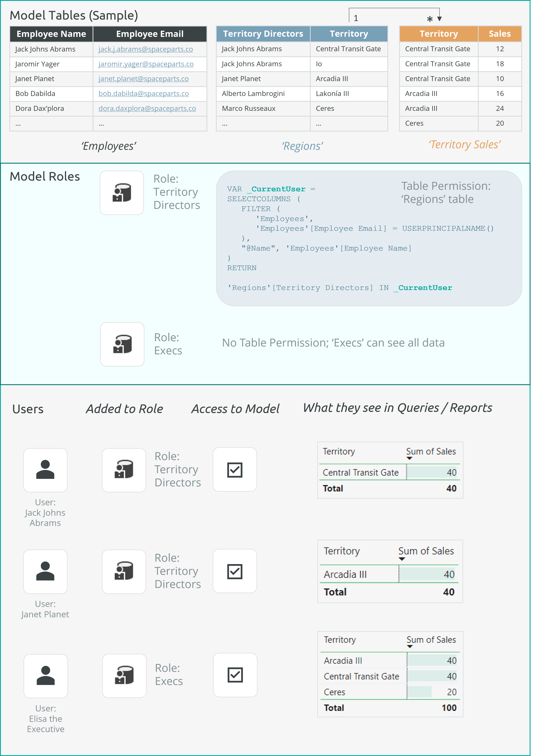Click Execs role icon beside Elisa's row
550x756 pixels.
pos(124,675)
